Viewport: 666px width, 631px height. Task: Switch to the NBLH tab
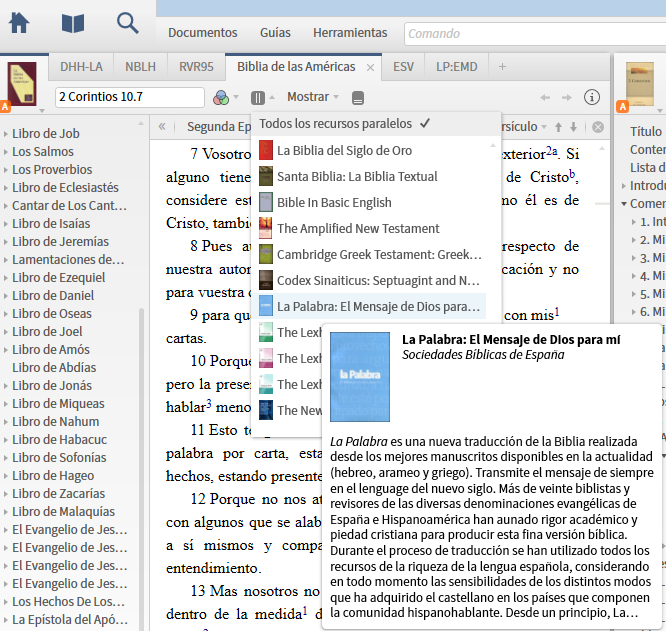pos(140,67)
